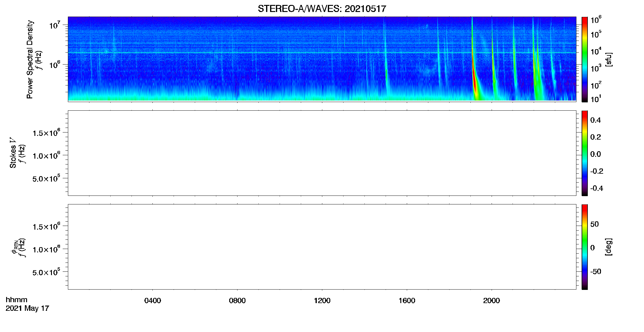Click the date label 2021 May 17
644x332 pixels.
coord(27,308)
